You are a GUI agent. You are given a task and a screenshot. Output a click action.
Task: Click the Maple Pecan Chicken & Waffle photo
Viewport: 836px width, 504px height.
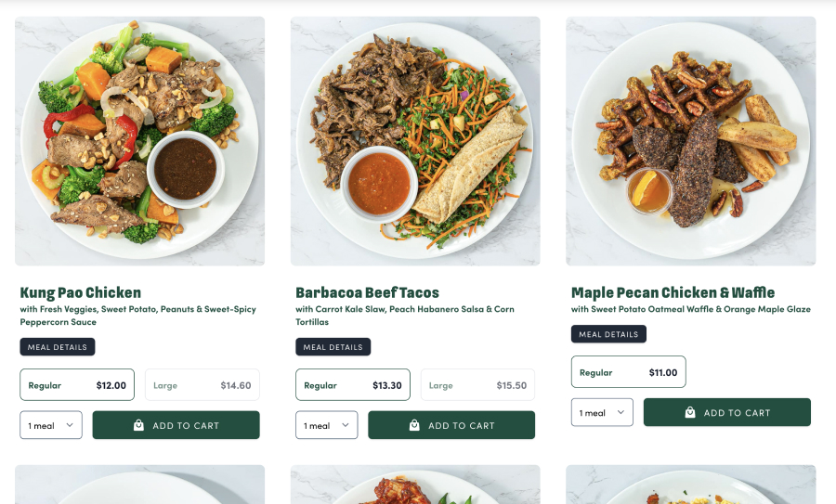click(691, 141)
